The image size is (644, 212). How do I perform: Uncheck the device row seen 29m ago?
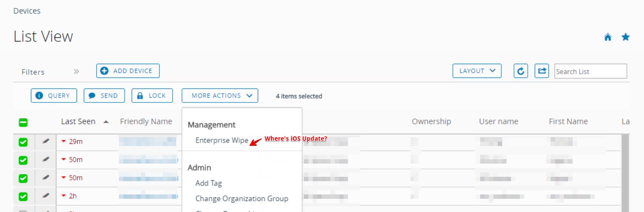[x=23, y=142]
